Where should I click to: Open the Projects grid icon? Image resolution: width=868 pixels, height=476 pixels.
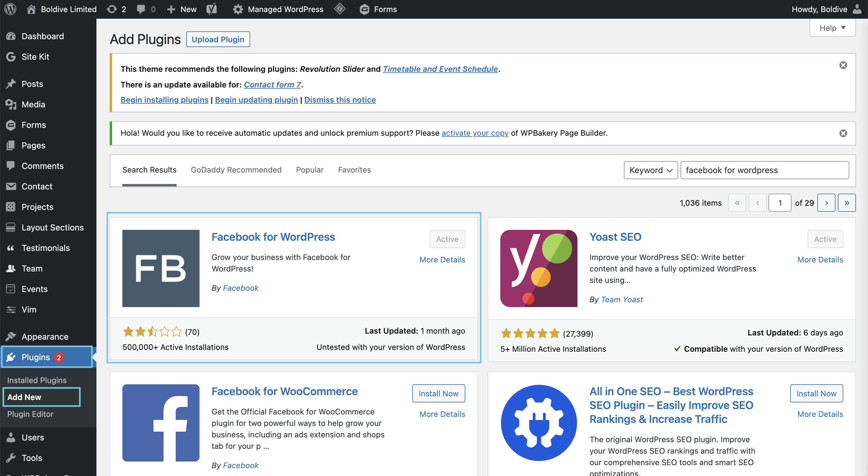point(11,207)
